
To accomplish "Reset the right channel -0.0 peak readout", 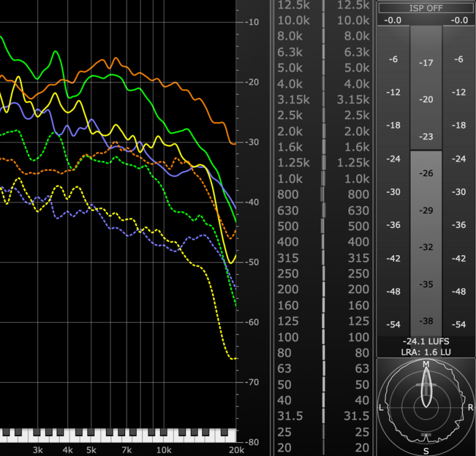I will click(459, 20).
